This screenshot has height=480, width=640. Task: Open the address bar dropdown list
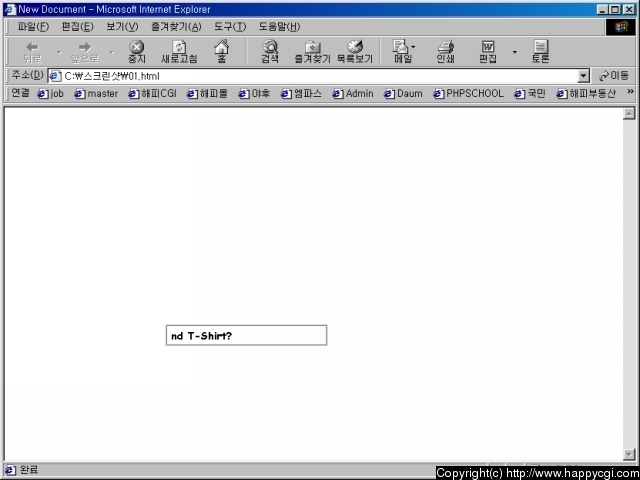pyautogui.click(x=584, y=76)
